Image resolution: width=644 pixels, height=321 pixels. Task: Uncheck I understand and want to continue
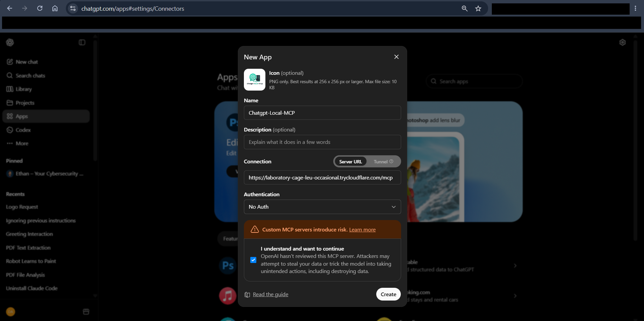(253, 260)
